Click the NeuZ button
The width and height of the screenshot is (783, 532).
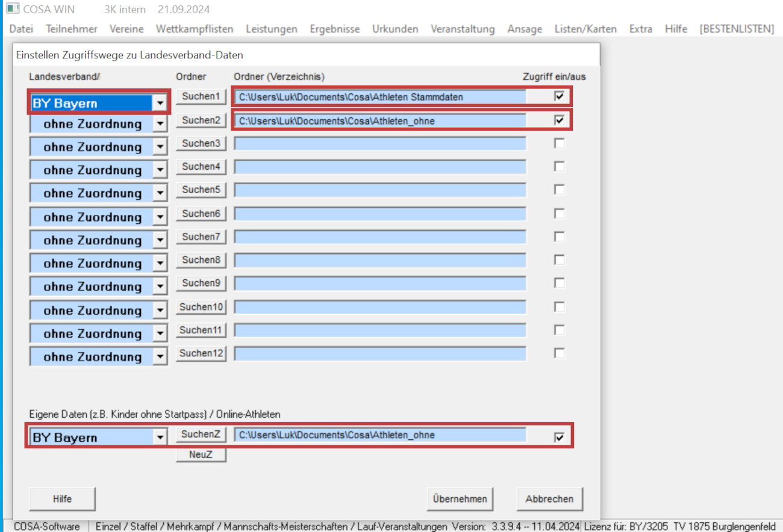pos(201,455)
